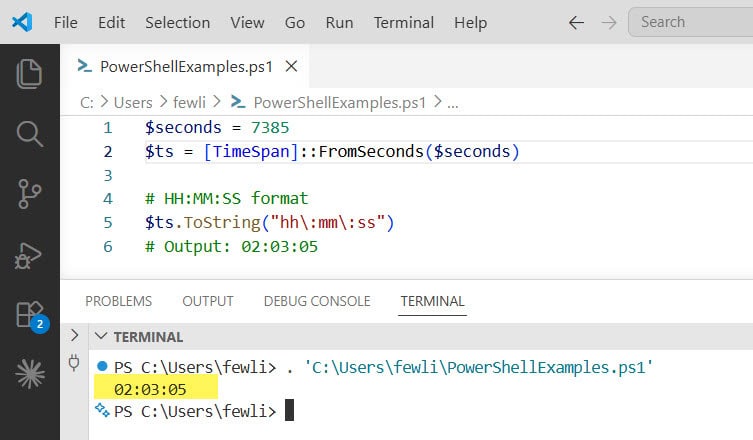Select the PowerShellExamples.ps1 editor tab
The width and height of the screenshot is (753, 440).
pyautogui.click(x=186, y=66)
